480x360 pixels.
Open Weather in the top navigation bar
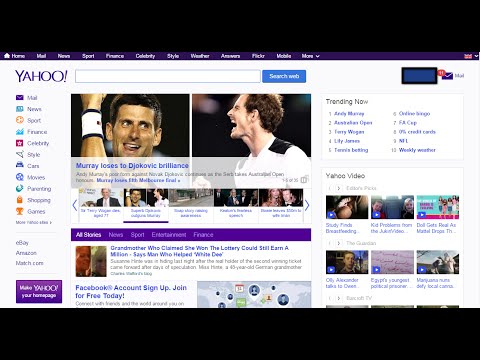(200, 56)
